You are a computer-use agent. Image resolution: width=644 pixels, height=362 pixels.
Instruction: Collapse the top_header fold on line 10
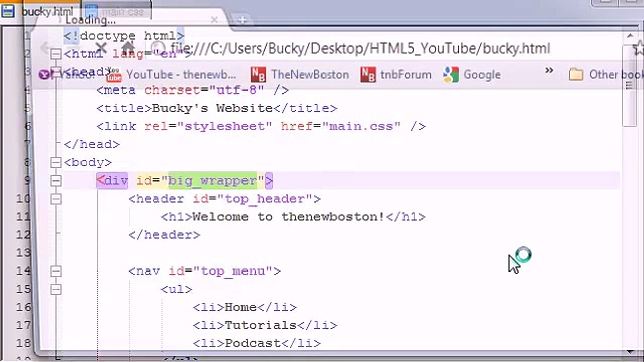pyautogui.click(x=56, y=199)
